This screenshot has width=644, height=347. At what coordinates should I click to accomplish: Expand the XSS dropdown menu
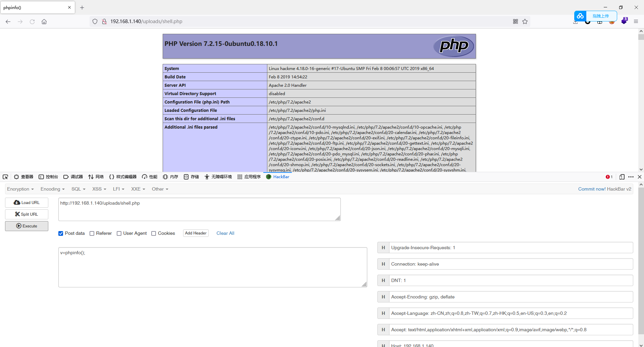(99, 189)
